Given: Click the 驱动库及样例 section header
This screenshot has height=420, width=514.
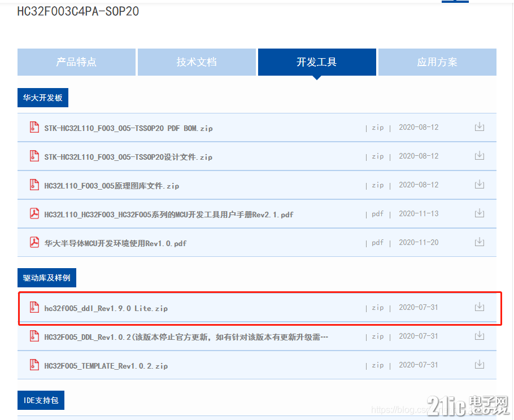Looking at the screenshot, I should click(x=47, y=278).
